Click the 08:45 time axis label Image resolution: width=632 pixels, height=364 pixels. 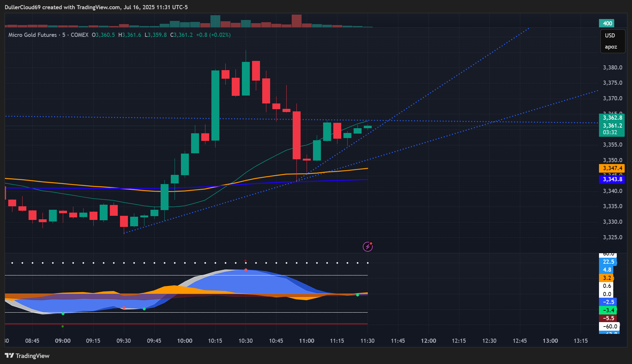(x=32, y=341)
